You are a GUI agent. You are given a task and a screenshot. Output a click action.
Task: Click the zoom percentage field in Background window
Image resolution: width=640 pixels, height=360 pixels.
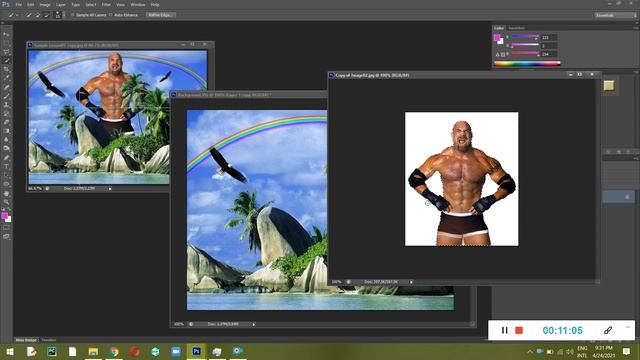[x=179, y=324]
